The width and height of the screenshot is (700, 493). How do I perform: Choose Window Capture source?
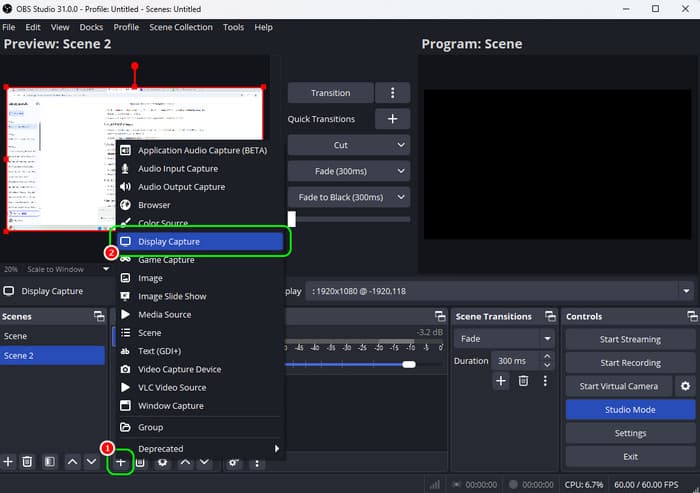[x=200, y=405]
